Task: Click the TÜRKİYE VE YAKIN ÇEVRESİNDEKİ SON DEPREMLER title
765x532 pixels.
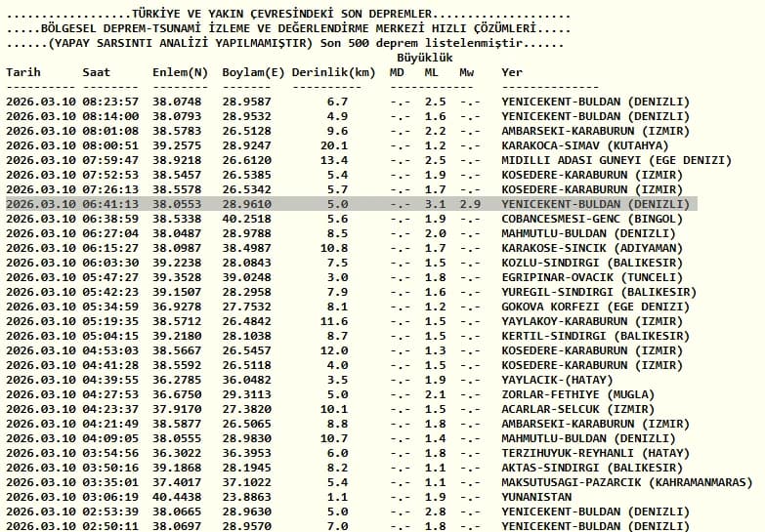Action: [x=282, y=14]
